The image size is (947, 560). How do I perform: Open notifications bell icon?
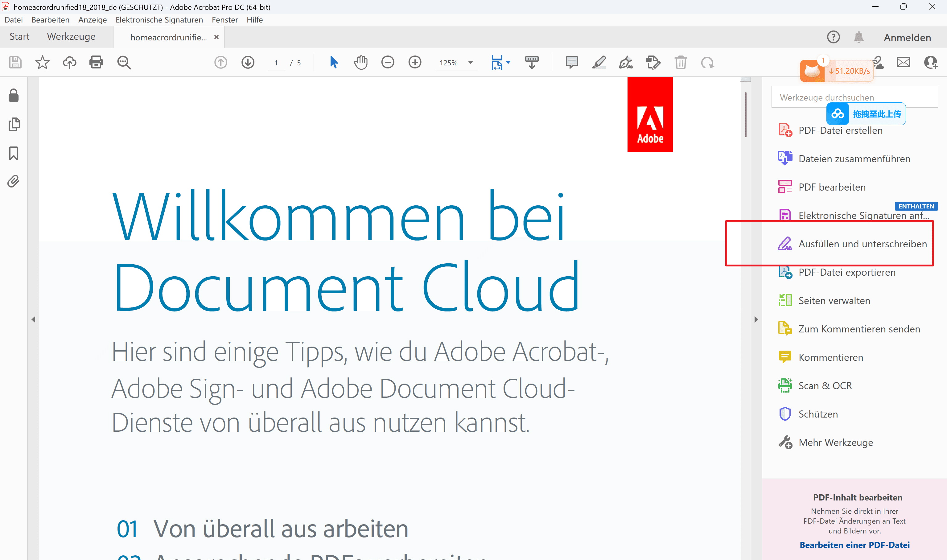859,37
